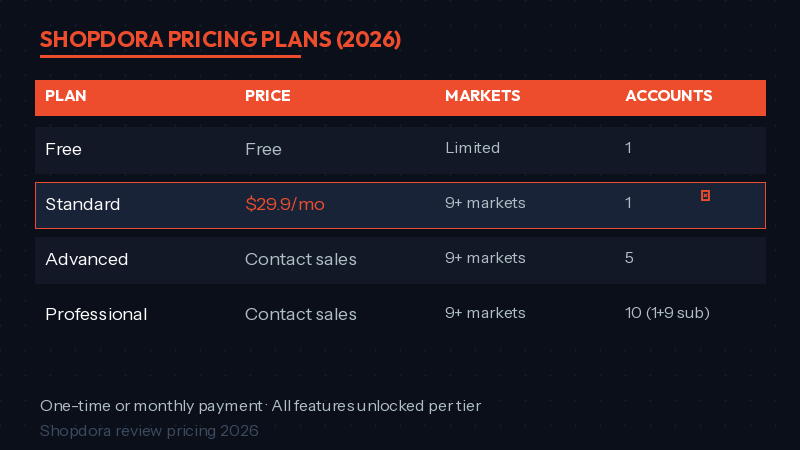Select the highlighted Standard plan name

point(82,204)
